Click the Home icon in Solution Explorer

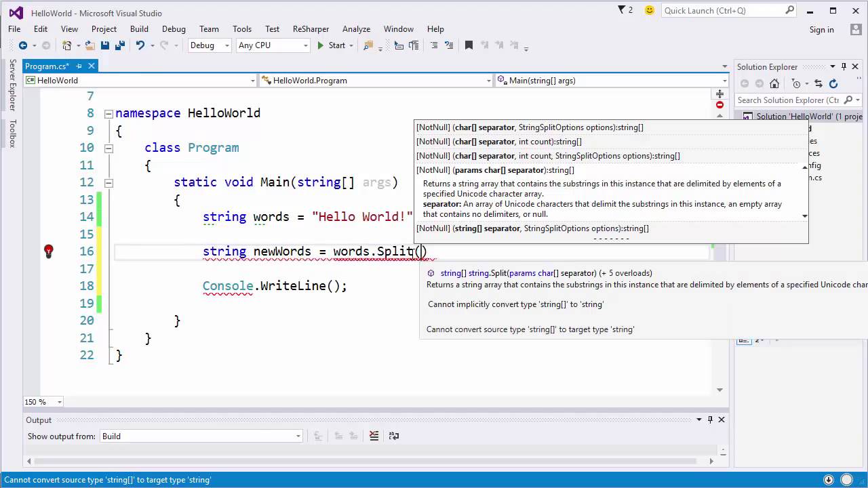pos(774,83)
